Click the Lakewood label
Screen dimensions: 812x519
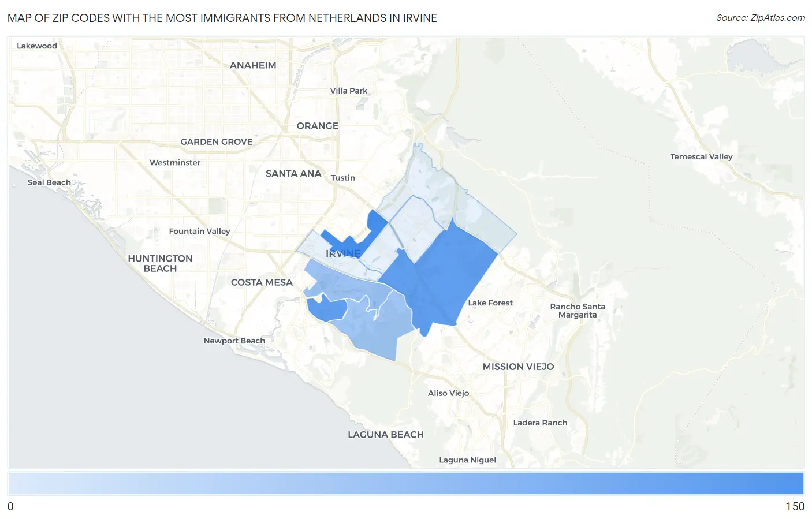[x=37, y=46]
